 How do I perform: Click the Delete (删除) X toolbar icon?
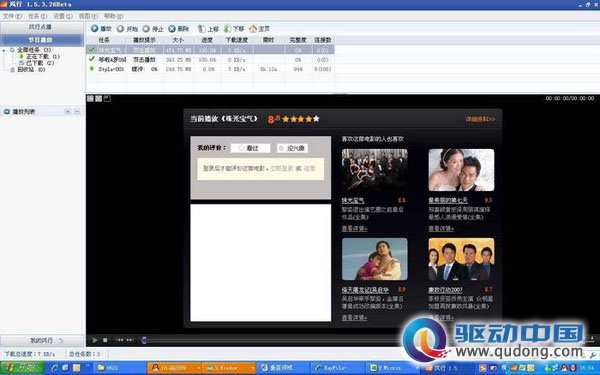[x=172, y=29]
